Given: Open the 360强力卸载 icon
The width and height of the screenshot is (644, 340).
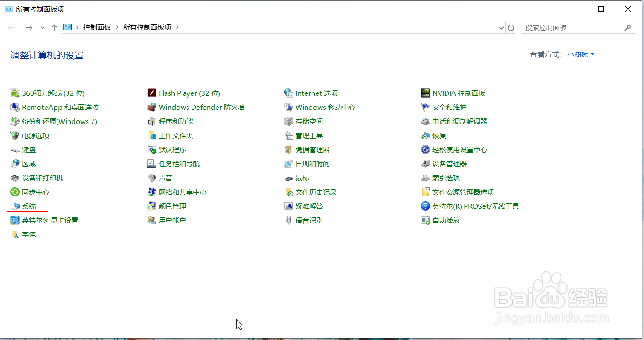Looking at the screenshot, I should (x=15, y=93).
